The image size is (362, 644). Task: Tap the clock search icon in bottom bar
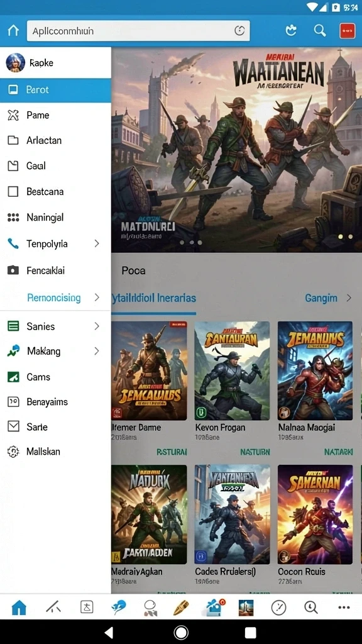point(310,607)
